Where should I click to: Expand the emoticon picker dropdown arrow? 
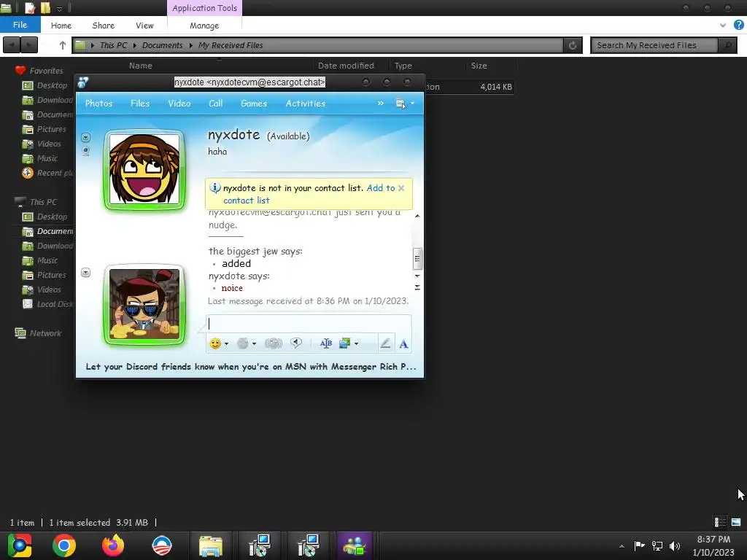coord(226,344)
